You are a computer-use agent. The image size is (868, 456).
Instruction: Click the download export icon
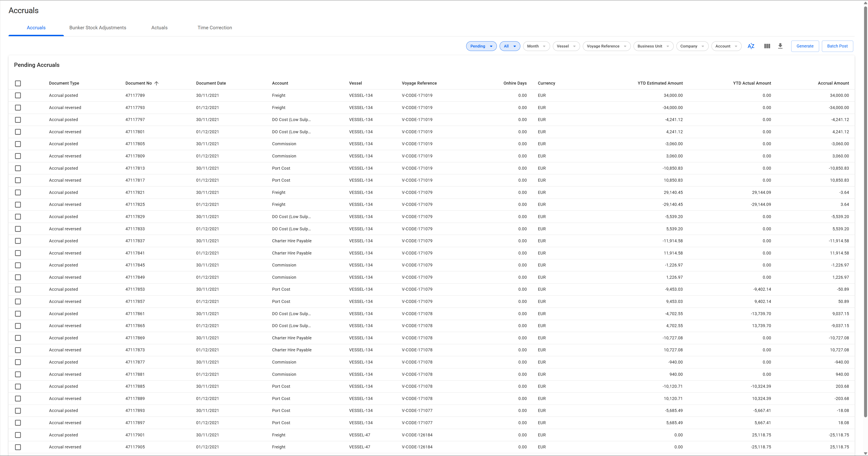coord(780,46)
